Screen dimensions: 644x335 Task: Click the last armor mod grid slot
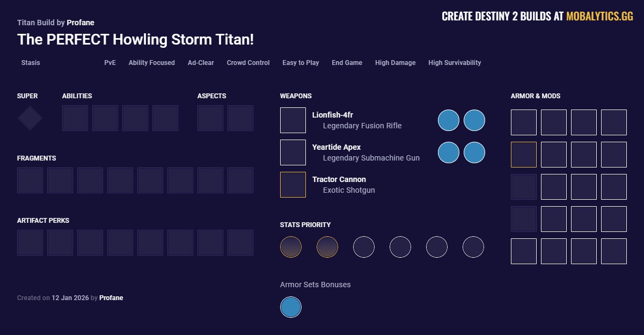click(613, 251)
